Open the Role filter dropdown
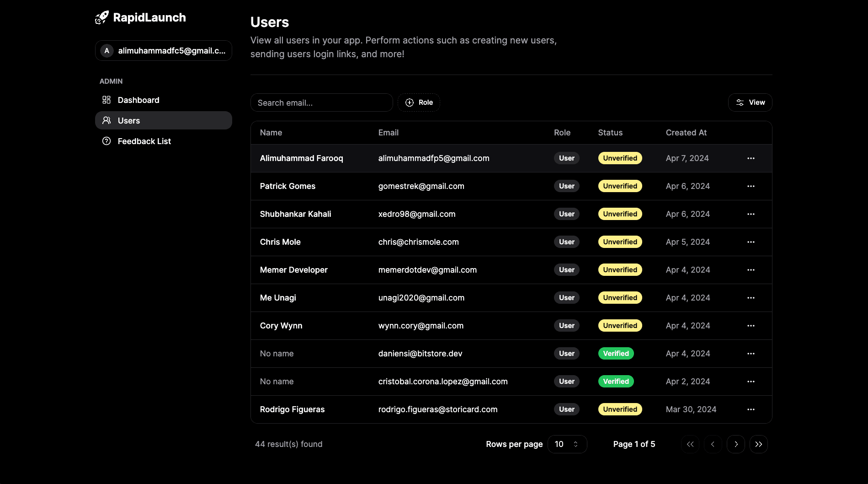The image size is (868, 484). click(x=419, y=102)
